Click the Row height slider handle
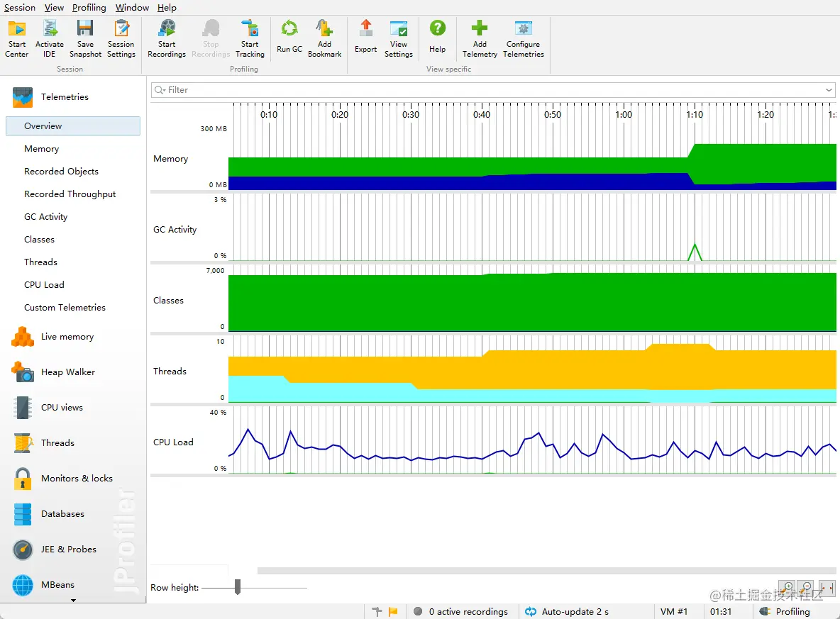Image resolution: width=840 pixels, height=619 pixels. tap(238, 587)
